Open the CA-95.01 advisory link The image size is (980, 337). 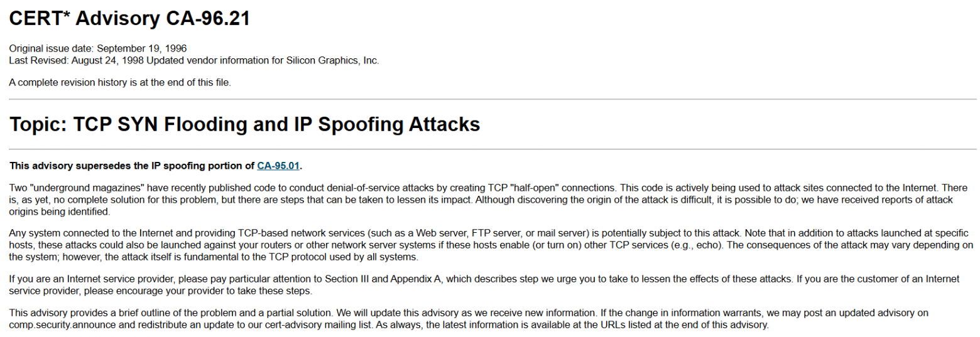coord(279,166)
